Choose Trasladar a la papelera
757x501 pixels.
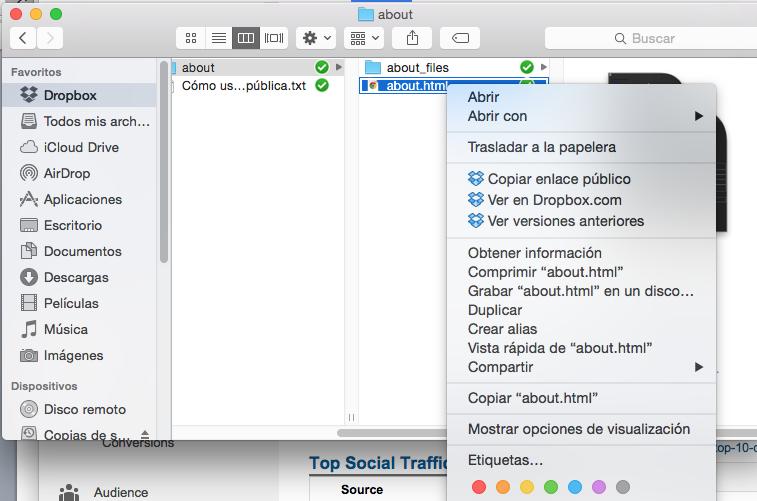pyautogui.click(x=541, y=147)
